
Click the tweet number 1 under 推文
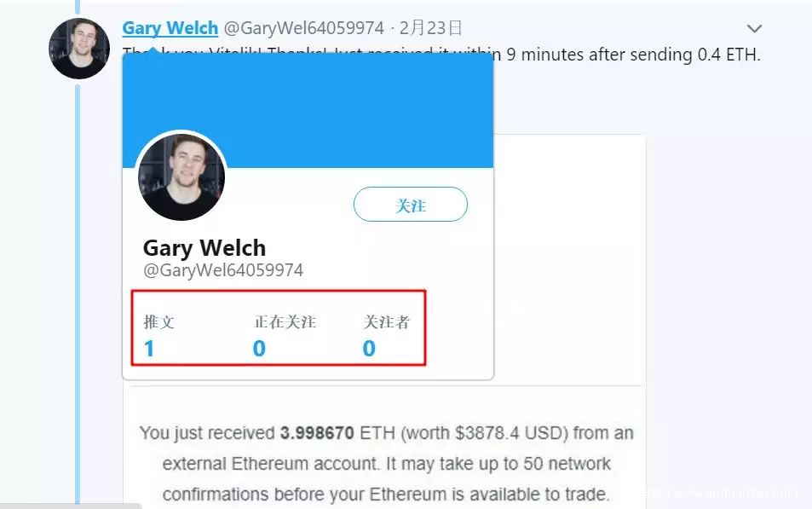(149, 349)
